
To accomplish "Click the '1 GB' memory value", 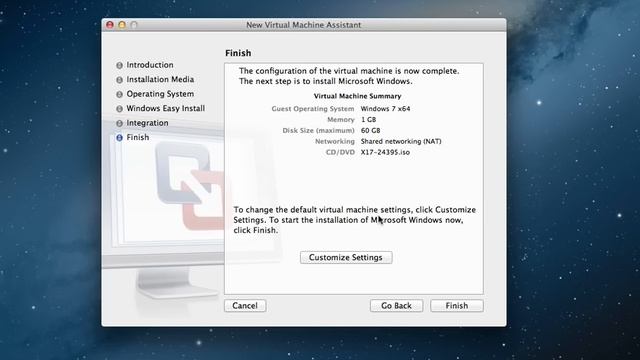I will coord(368,120).
